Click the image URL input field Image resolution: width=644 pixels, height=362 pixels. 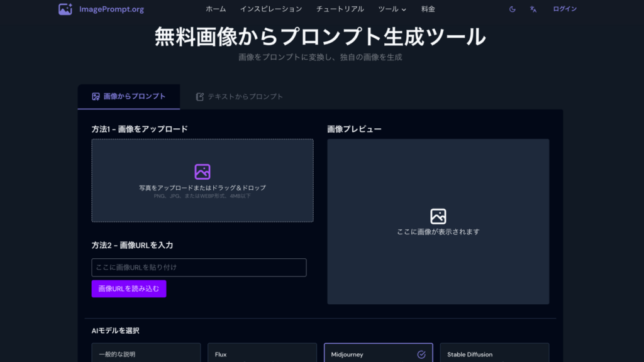[199, 267]
